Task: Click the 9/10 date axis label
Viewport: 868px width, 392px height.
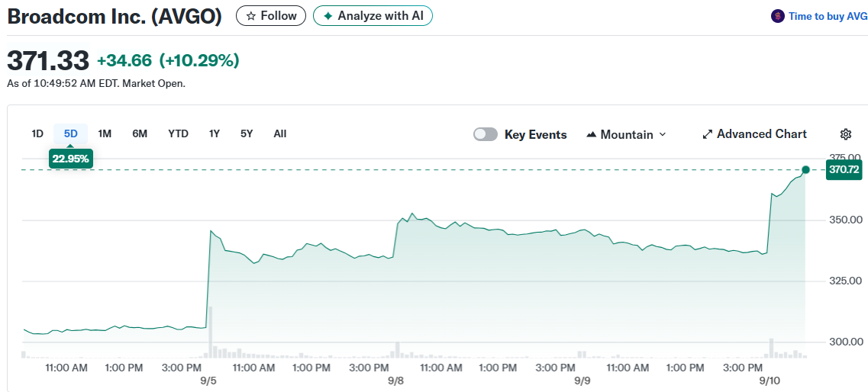Action: pos(770,381)
